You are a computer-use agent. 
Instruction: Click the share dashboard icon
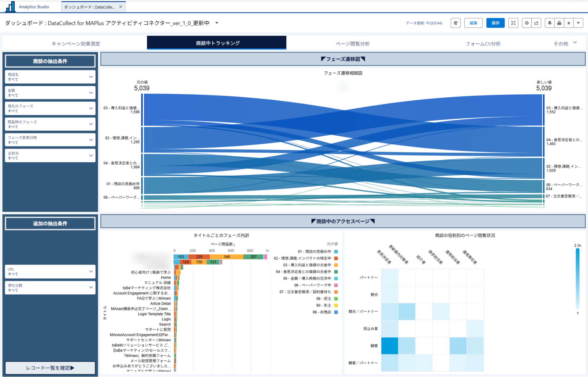(x=536, y=23)
